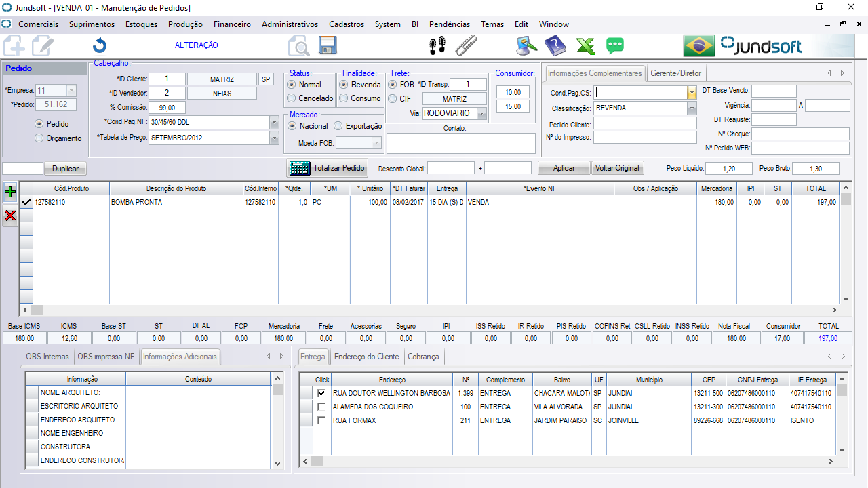Click the blue undo arrow icon
This screenshot has width=868, height=488.
click(x=100, y=45)
